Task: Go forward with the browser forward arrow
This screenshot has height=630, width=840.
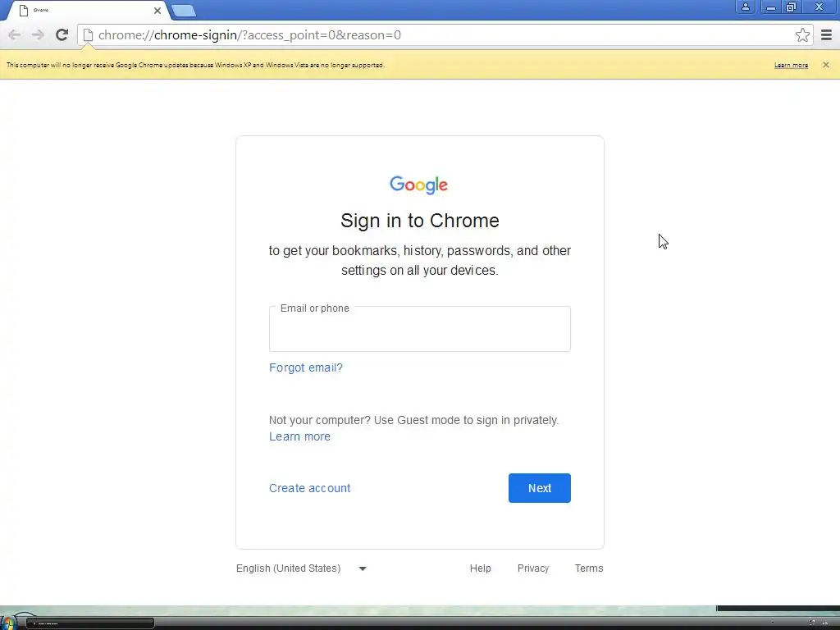Action: [38, 34]
